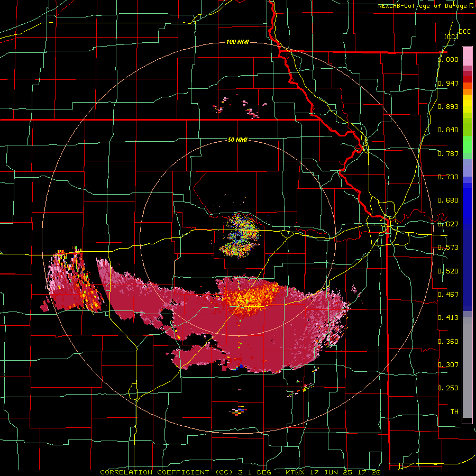476x476 pixels.
Task: Click the DCC label above color scale
Action: [x=464, y=32]
